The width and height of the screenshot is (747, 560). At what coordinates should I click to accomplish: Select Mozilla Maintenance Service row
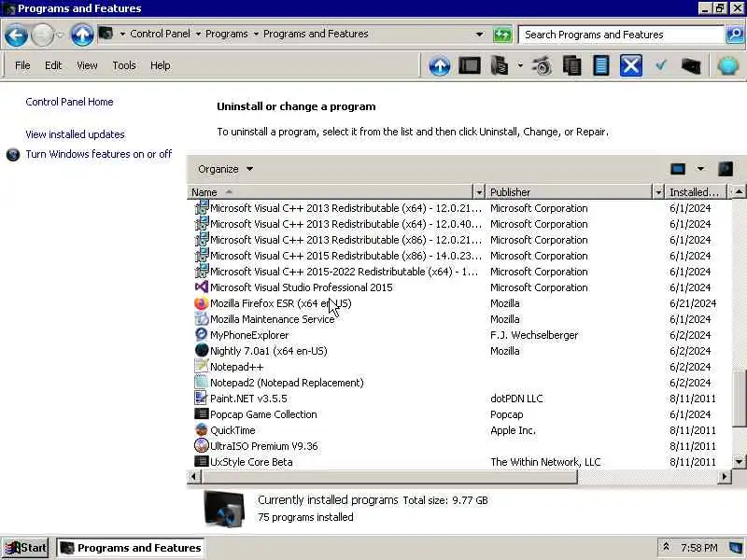coord(458,319)
